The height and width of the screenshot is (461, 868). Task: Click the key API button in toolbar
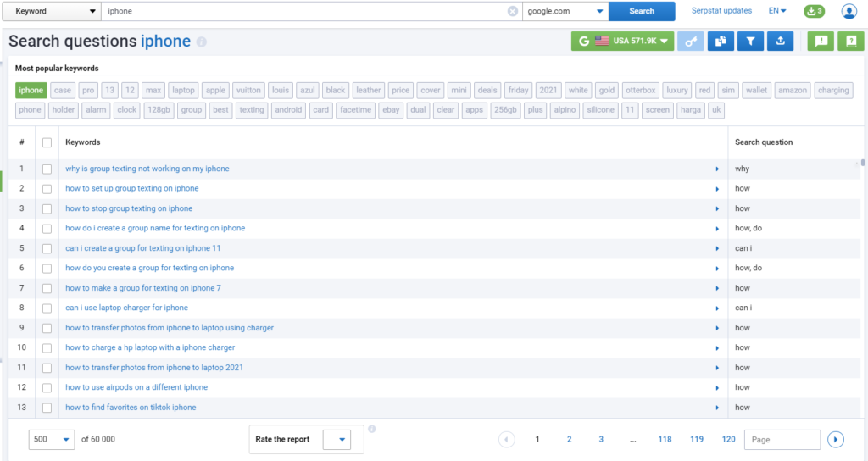[x=690, y=41]
